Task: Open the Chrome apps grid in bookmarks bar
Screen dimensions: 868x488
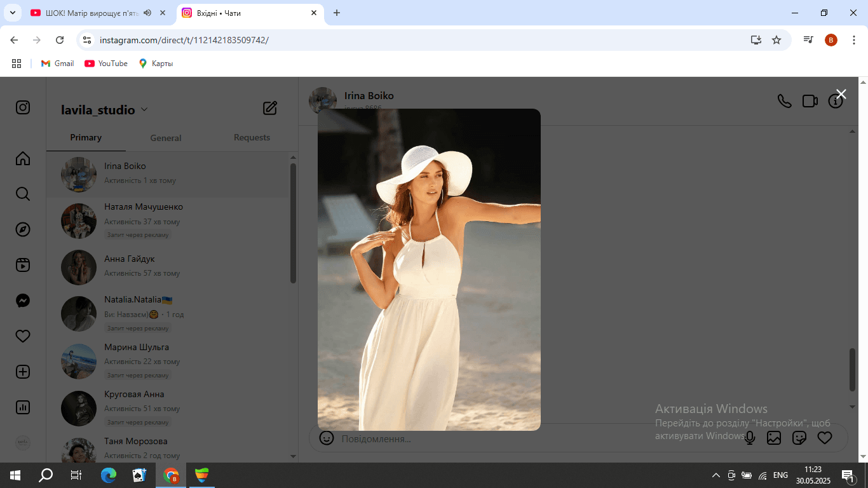Action: [x=17, y=64]
